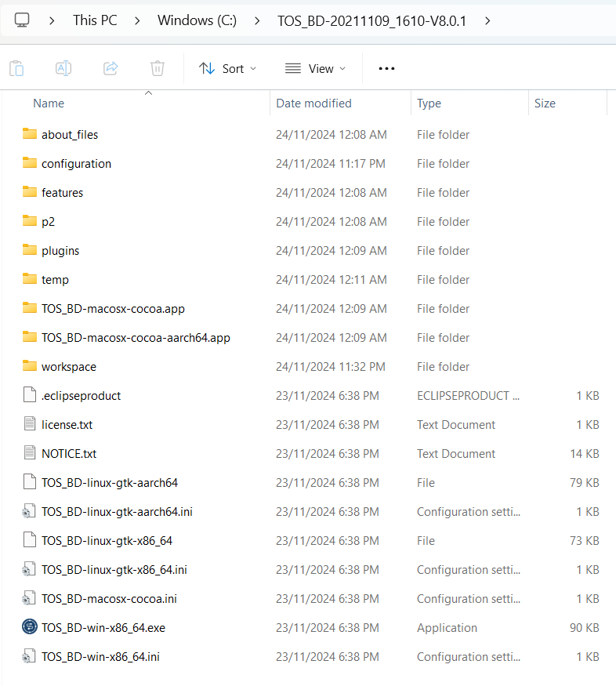Click the plugins folder name
Image resolution: width=616 pixels, height=686 pixels.
tap(60, 251)
